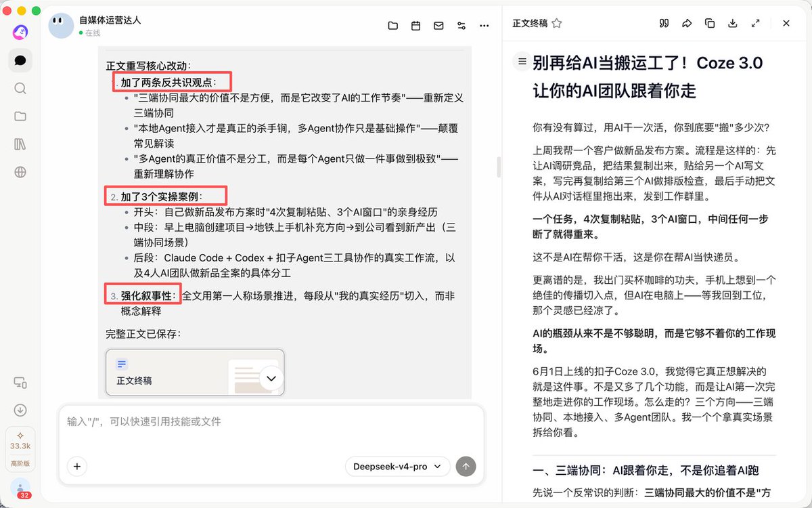
Task: Open the folder icon in the chat header
Action: coord(393,26)
